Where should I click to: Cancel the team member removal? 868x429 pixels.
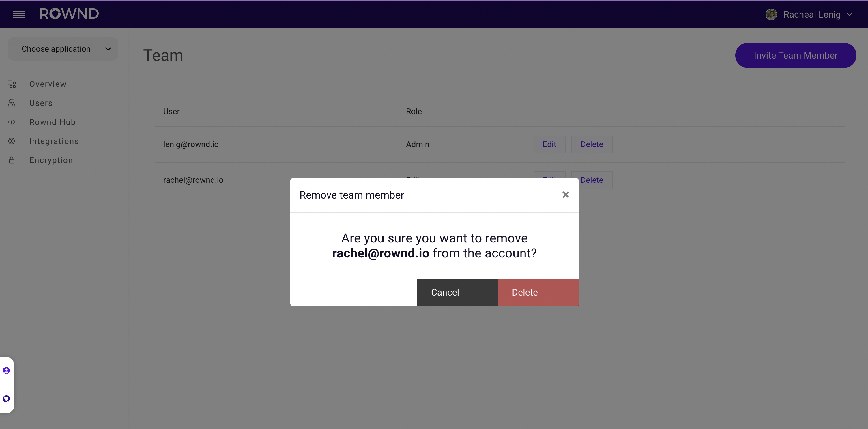tap(457, 292)
